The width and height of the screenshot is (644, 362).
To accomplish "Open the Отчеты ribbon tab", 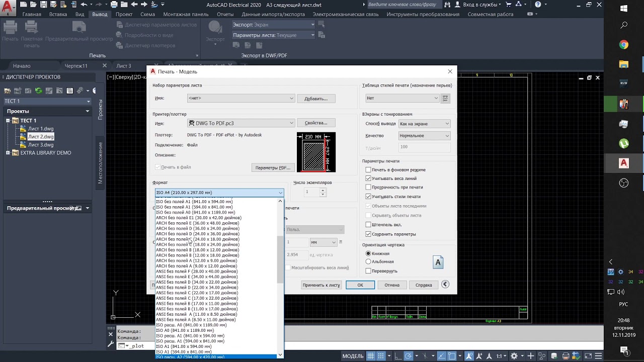I will 225,14.
